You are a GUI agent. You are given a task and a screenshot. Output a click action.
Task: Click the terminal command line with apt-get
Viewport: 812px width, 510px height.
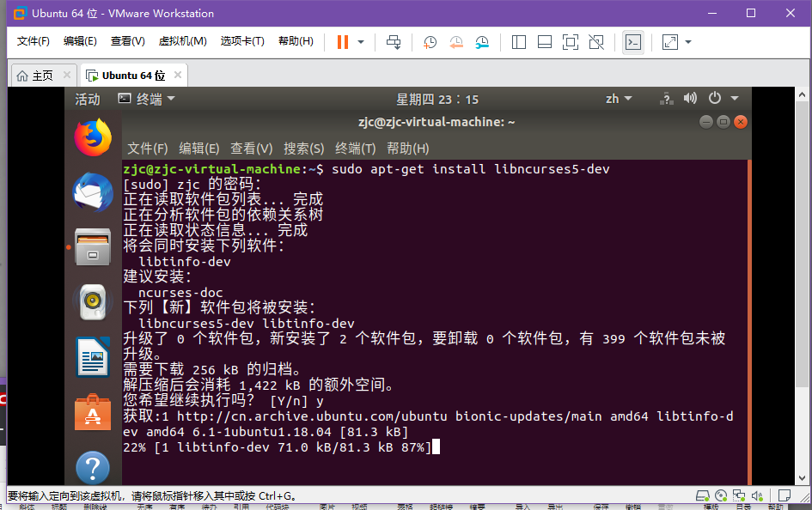coord(367,169)
